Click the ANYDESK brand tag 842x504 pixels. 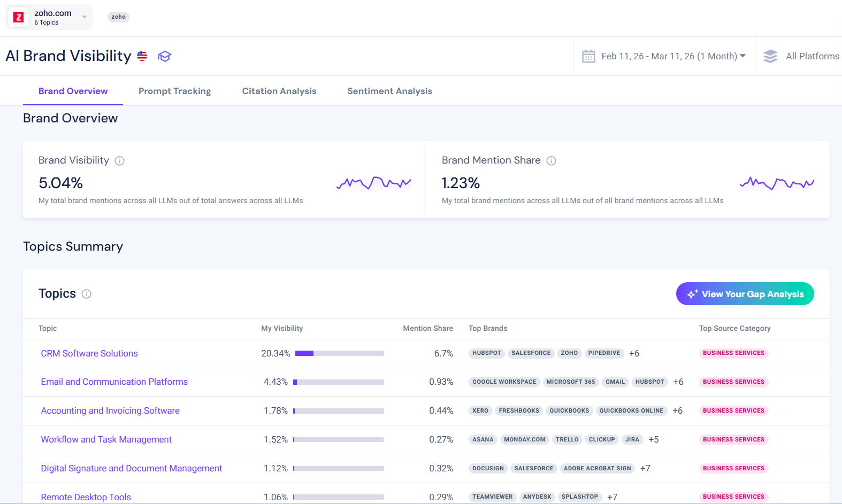click(537, 497)
